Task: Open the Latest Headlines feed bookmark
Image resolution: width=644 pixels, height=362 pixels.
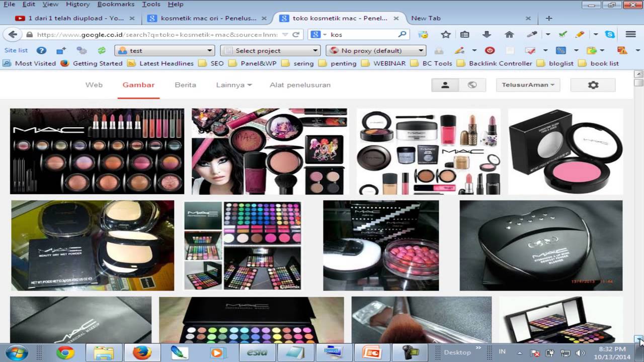Action: (160, 63)
